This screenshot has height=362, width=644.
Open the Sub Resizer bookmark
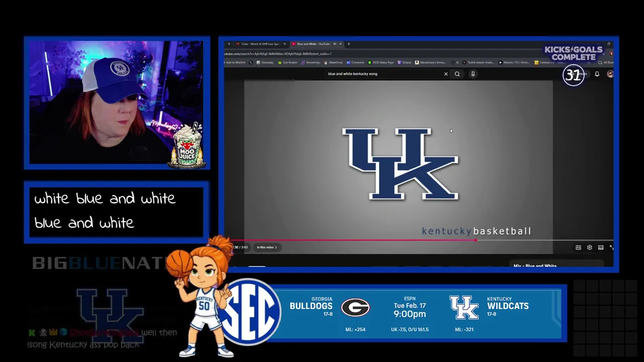[x=287, y=62]
